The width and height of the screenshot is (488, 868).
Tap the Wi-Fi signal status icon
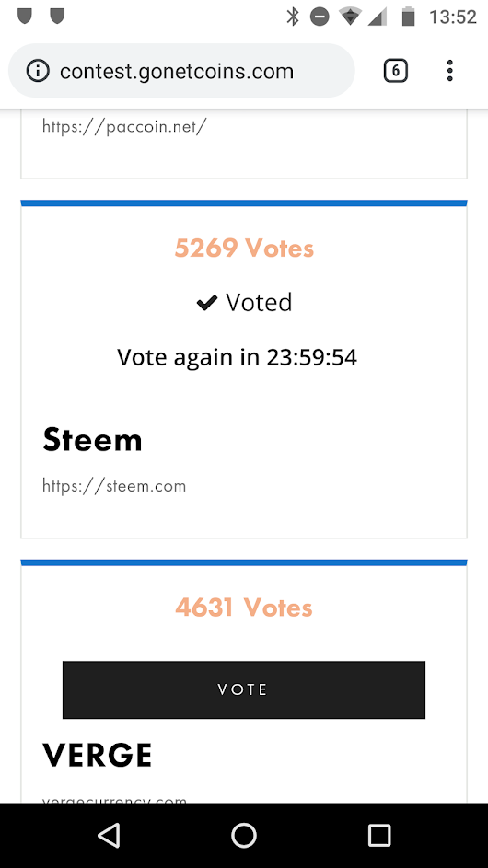(x=350, y=17)
